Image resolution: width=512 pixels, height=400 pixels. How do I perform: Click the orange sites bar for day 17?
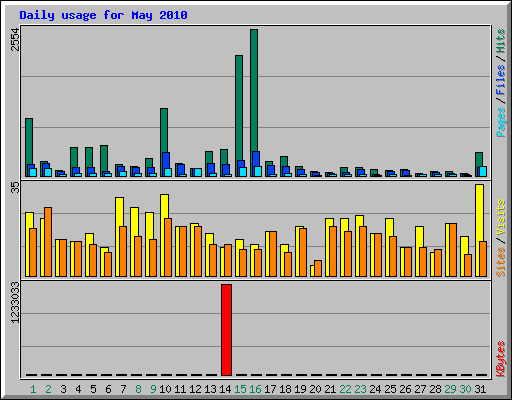[x=273, y=254]
